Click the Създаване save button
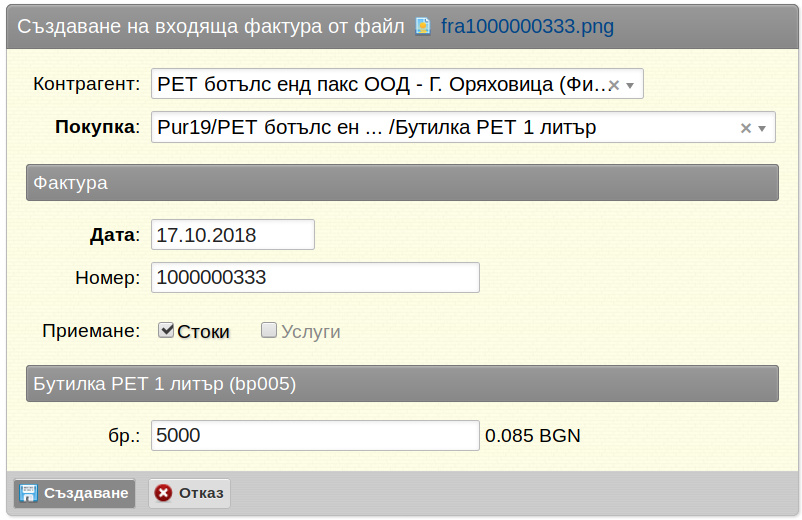This screenshot has width=802, height=520. [x=75, y=493]
